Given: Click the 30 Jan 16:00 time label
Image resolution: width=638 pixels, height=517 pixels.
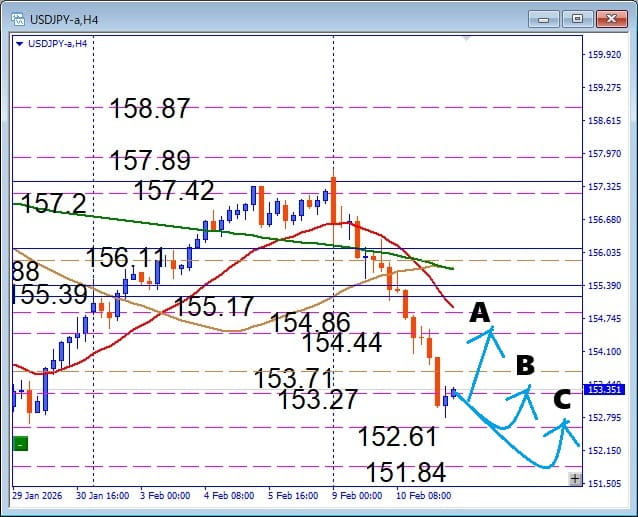Looking at the screenshot, I should tap(103, 496).
